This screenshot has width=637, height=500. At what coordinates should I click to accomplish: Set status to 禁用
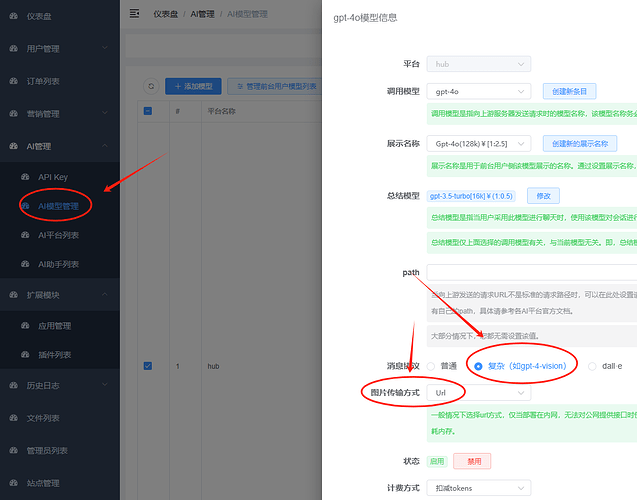[x=472, y=461]
